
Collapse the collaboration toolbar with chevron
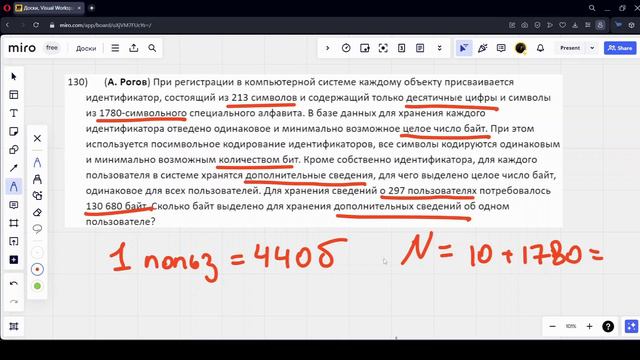(327, 48)
